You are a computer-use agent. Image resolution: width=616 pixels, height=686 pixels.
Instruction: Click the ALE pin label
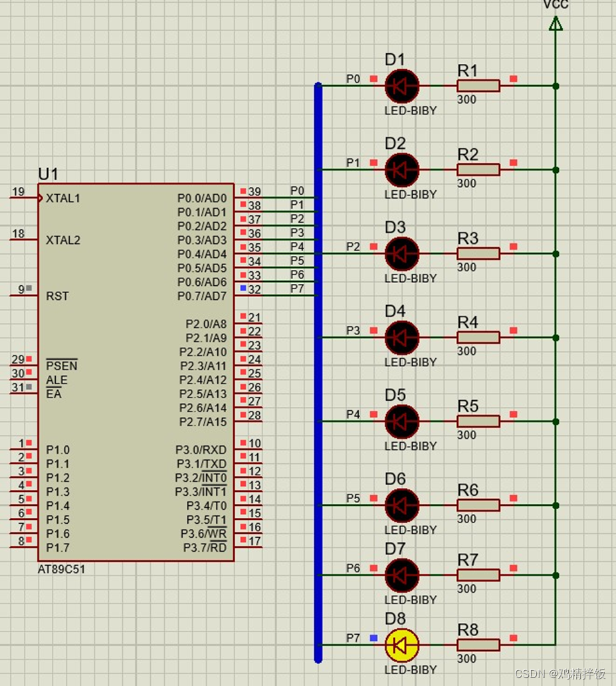click(x=57, y=380)
